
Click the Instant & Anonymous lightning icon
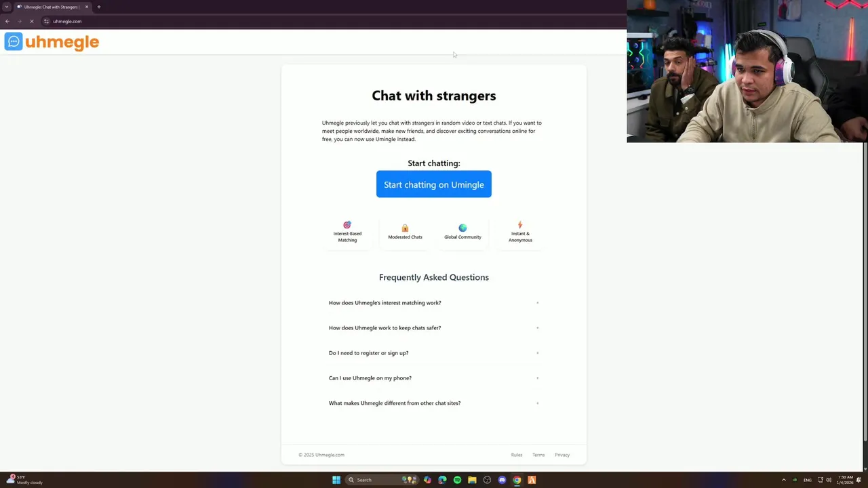(x=520, y=225)
